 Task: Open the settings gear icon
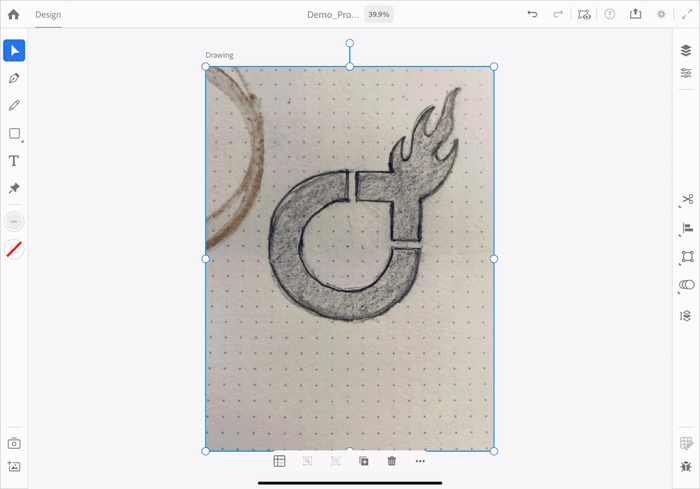click(x=661, y=14)
